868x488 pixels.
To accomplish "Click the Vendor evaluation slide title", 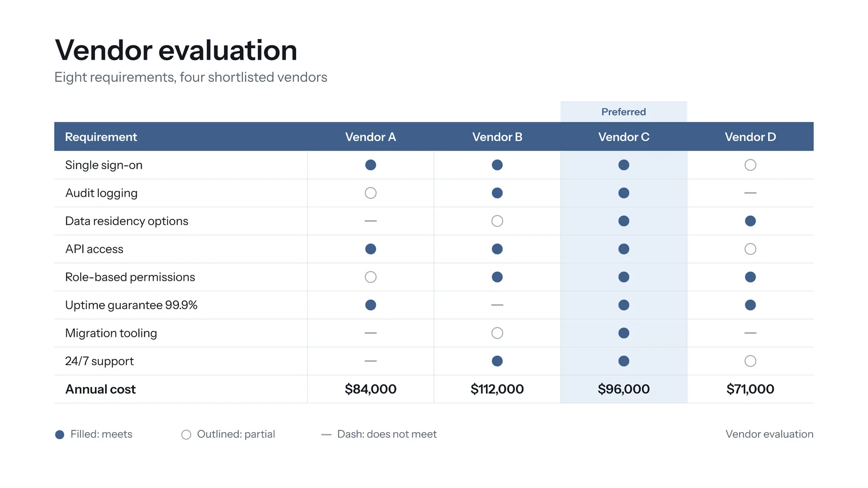I will [176, 50].
